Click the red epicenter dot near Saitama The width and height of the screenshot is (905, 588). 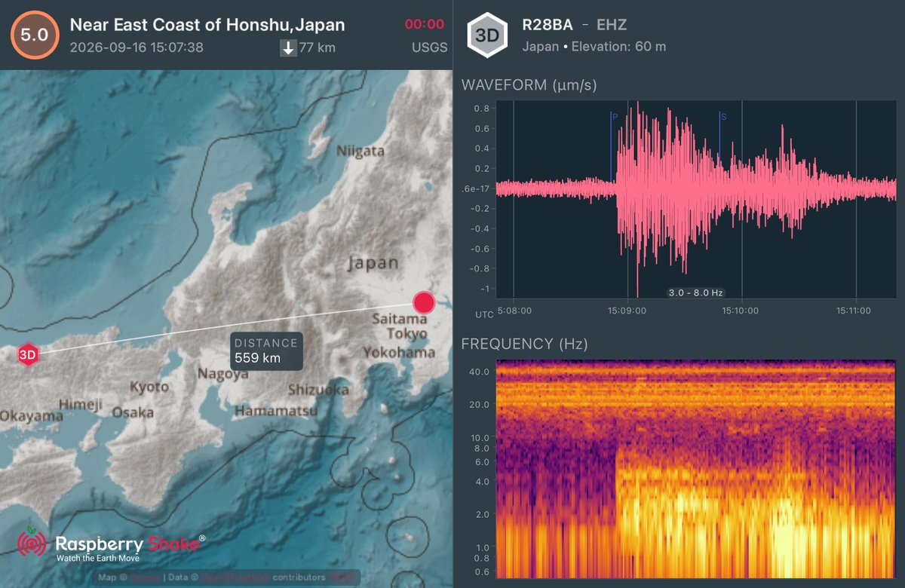tap(424, 303)
